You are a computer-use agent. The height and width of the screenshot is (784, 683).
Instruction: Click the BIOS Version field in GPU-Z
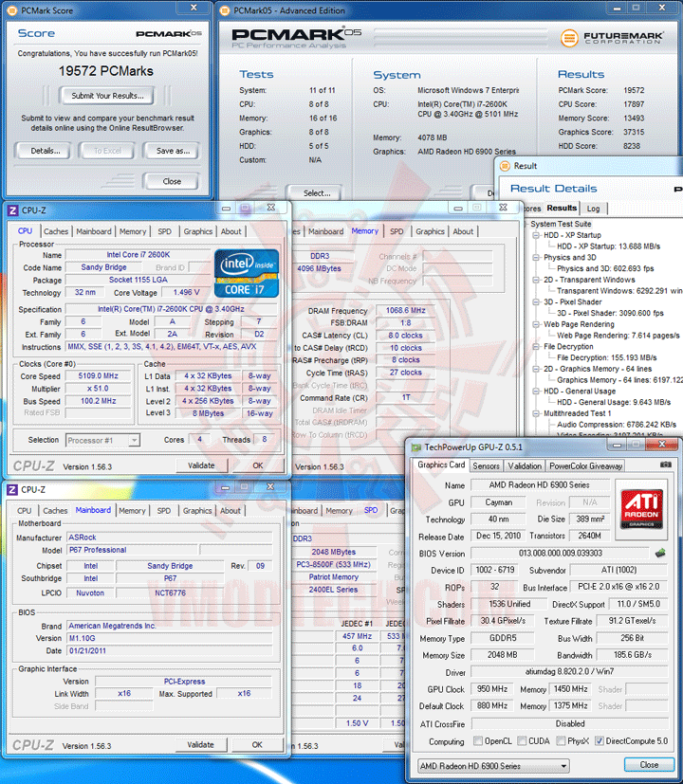[x=561, y=553]
